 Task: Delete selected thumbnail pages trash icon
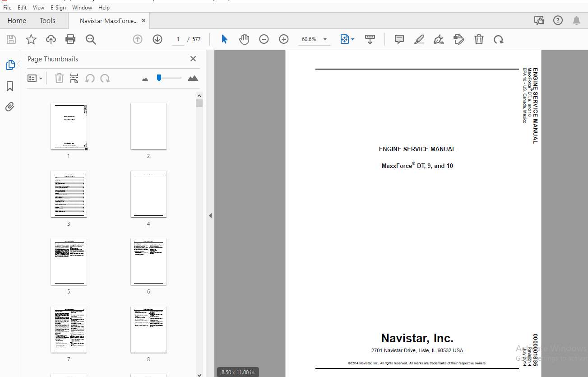[59, 78]
